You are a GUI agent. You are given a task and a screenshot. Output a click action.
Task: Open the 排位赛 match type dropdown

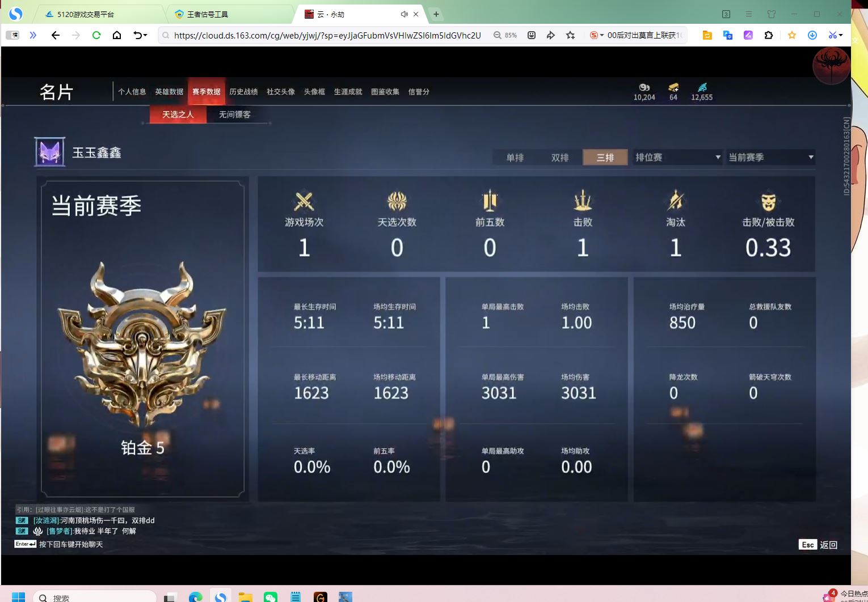click(677, 157)
